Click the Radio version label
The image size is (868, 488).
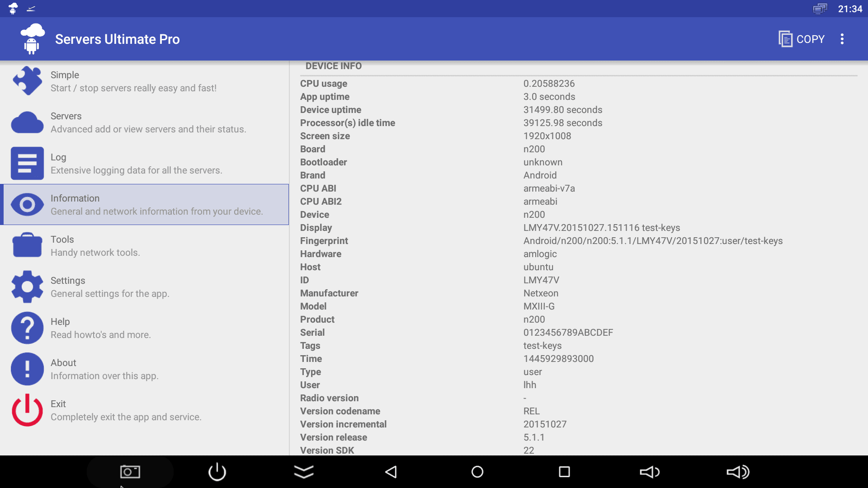click(x=329, y=398)
